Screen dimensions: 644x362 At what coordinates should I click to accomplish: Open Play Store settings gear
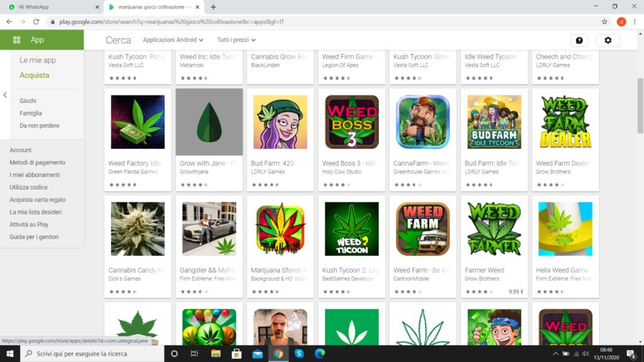(x=608, y=40)
